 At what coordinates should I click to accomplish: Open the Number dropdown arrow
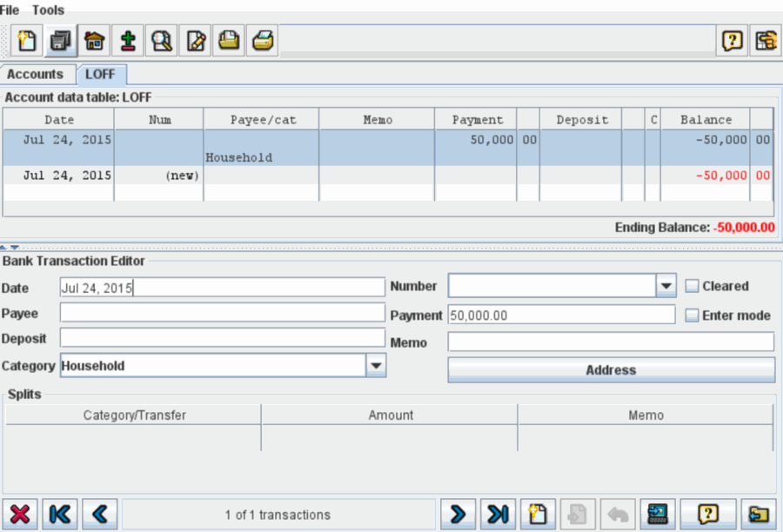coord(666,286)
